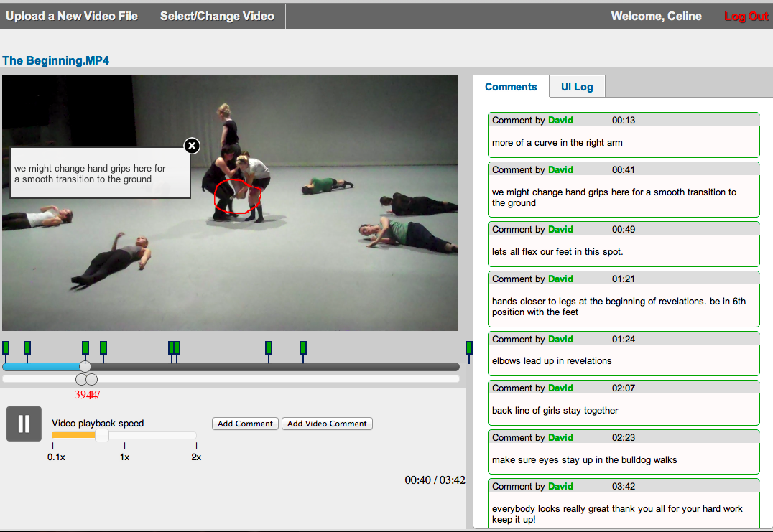Click the 2x speed tick label
The image size is (773, 532).
[x=196, y=457]
